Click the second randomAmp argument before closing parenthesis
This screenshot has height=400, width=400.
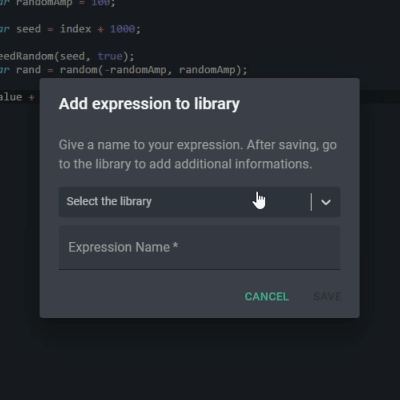207,70
